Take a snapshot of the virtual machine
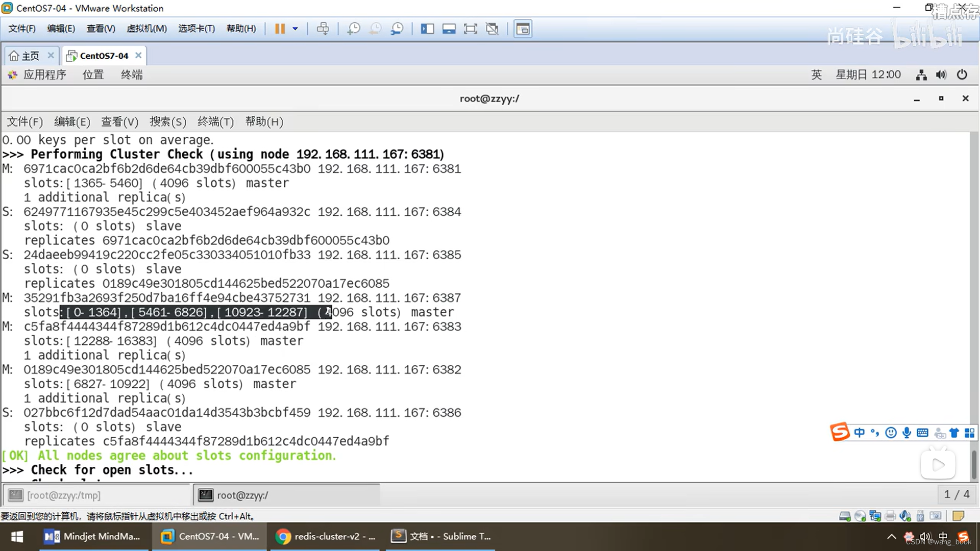This screenshot has width=980, height=551. pos(353,29)
